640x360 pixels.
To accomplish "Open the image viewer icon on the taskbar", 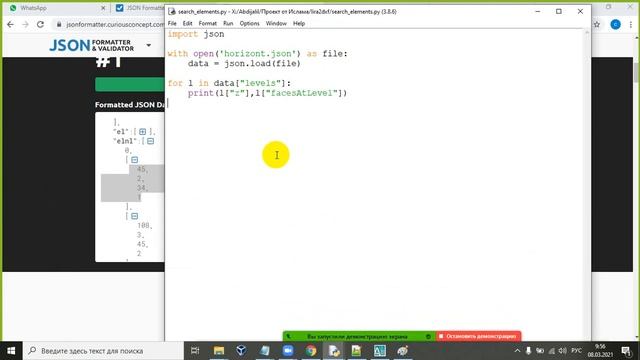I will point(356,351).
